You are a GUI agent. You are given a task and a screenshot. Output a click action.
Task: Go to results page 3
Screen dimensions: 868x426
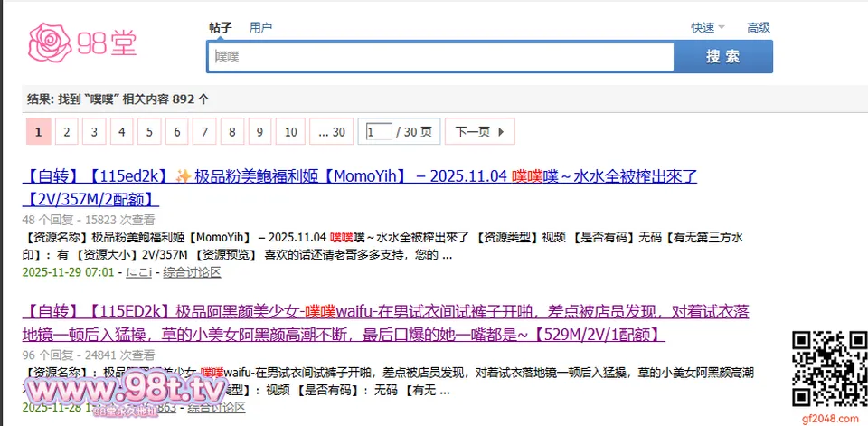coord(94,132)
